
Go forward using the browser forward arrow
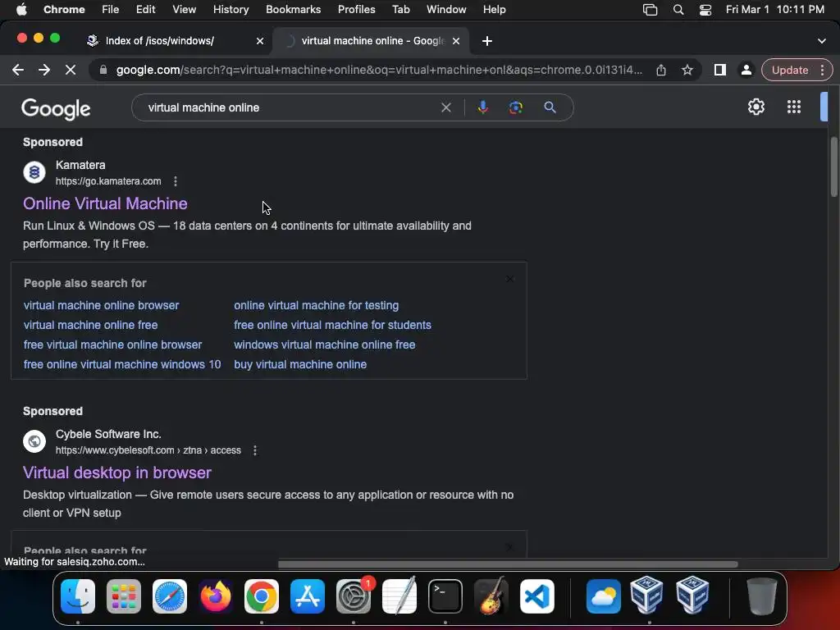click(44, 70)
